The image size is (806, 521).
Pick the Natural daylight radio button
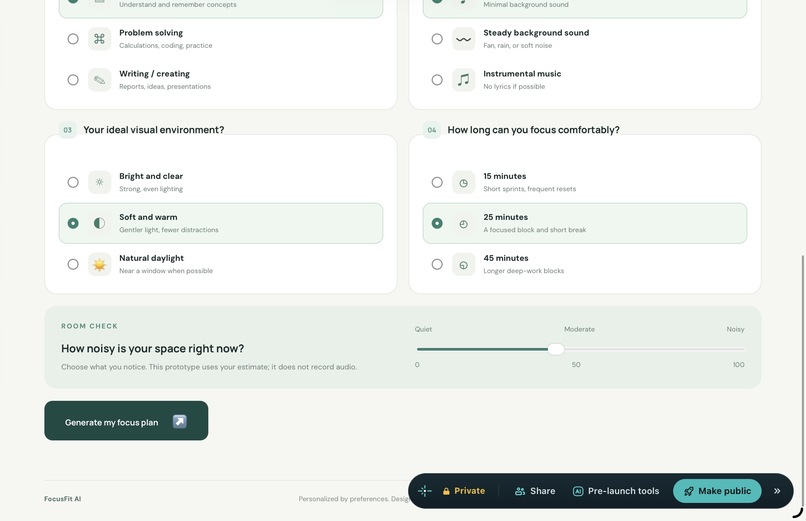point(73,264)
